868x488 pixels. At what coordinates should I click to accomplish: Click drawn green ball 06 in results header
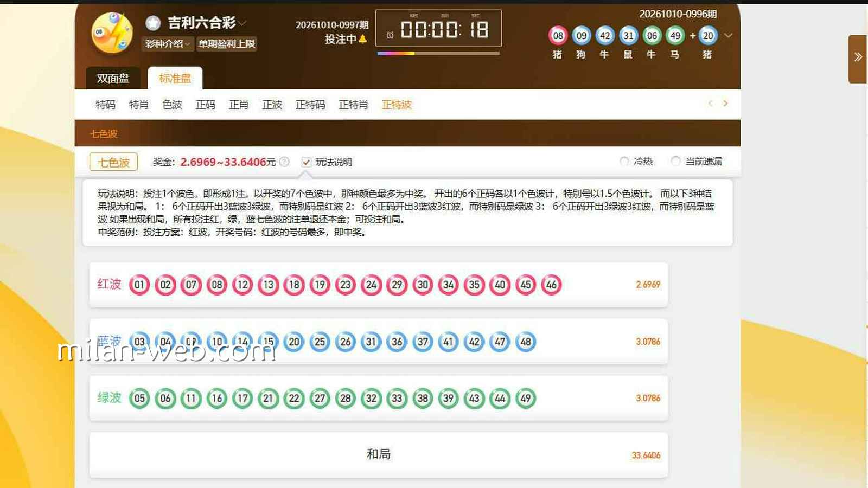[x=652, y=36]
